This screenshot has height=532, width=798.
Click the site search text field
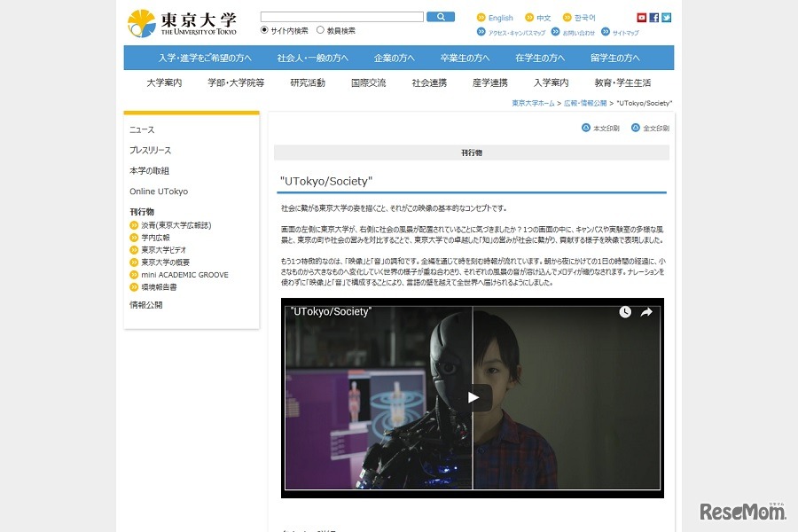[341, 17]
